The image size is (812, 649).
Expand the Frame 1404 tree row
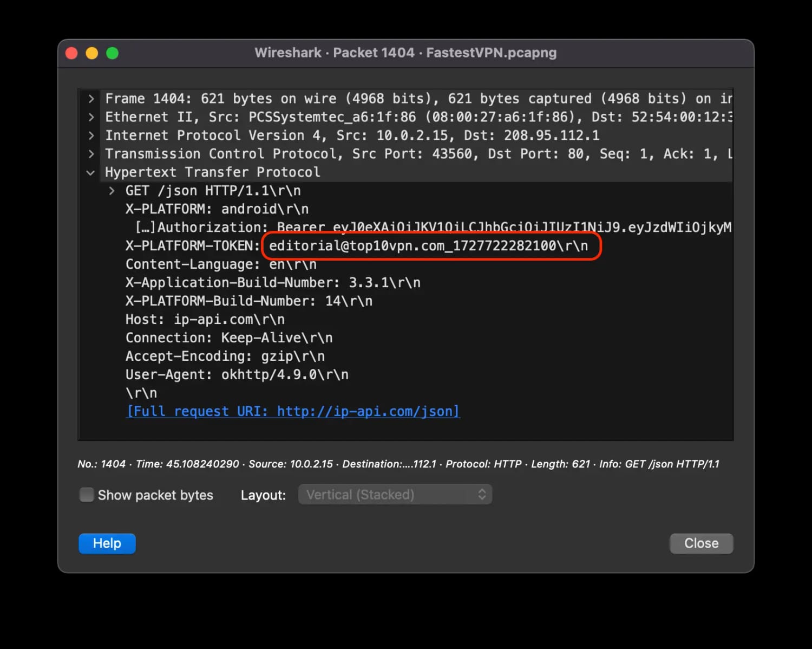coord(91,99)
